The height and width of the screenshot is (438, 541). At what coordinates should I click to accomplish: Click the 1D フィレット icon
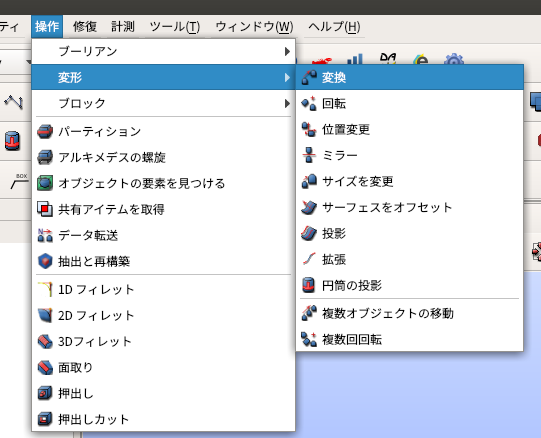point(45,290)
